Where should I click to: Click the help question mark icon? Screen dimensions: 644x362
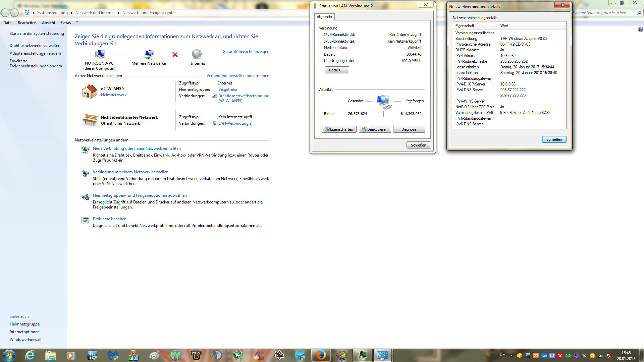pyautogui.click(x=640, y=29)
